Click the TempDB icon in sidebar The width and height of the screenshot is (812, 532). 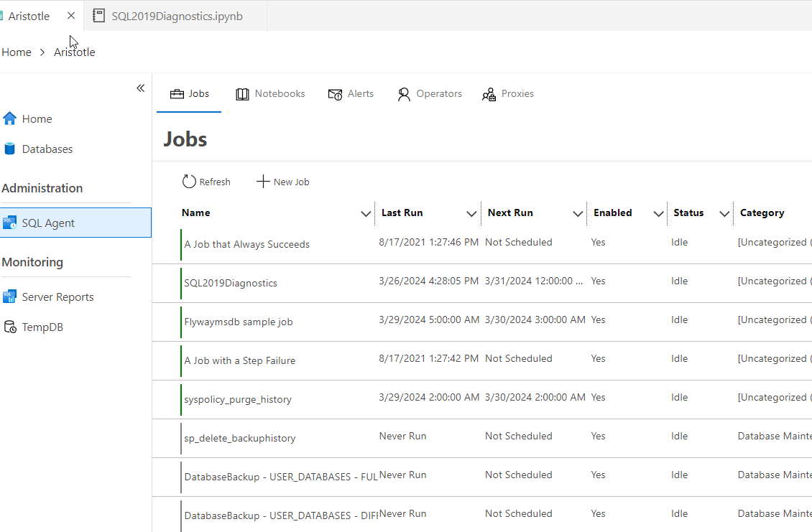pyautogui.click(x=9, y=327)
